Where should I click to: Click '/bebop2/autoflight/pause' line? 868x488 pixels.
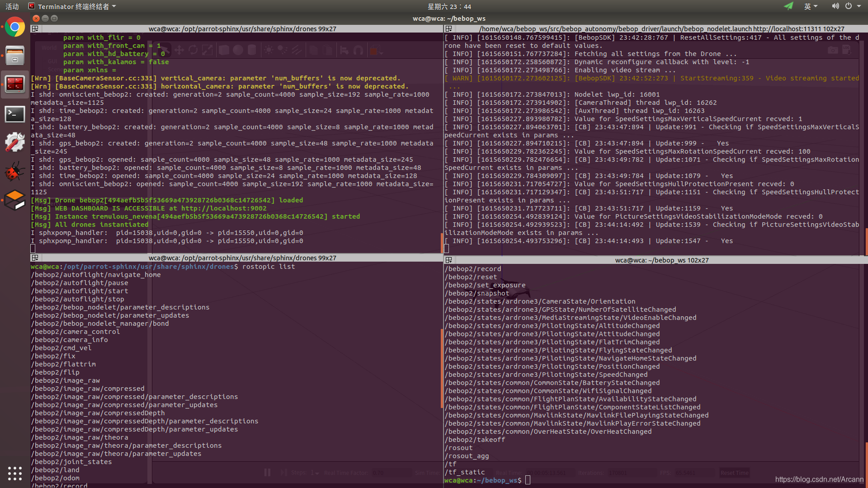point(80,283)
